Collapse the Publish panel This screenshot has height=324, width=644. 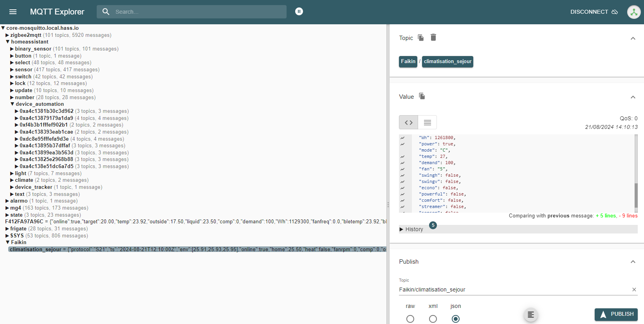click(x=633, y=261)
